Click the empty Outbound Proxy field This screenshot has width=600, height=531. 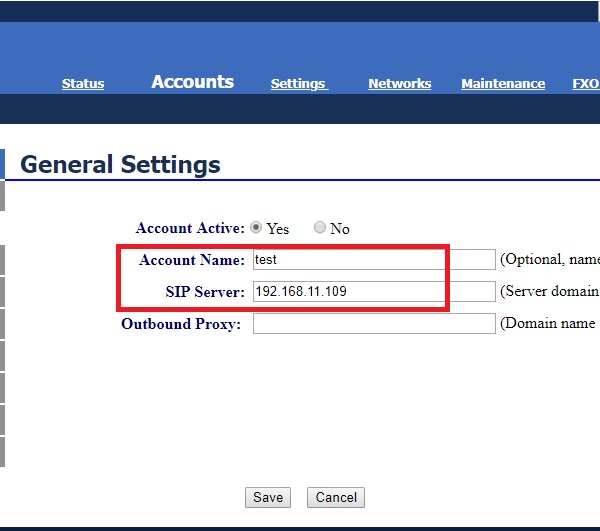374,323
